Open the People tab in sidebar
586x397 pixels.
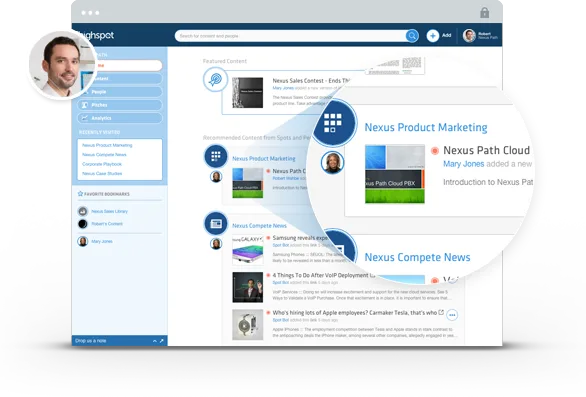[120, 92]
